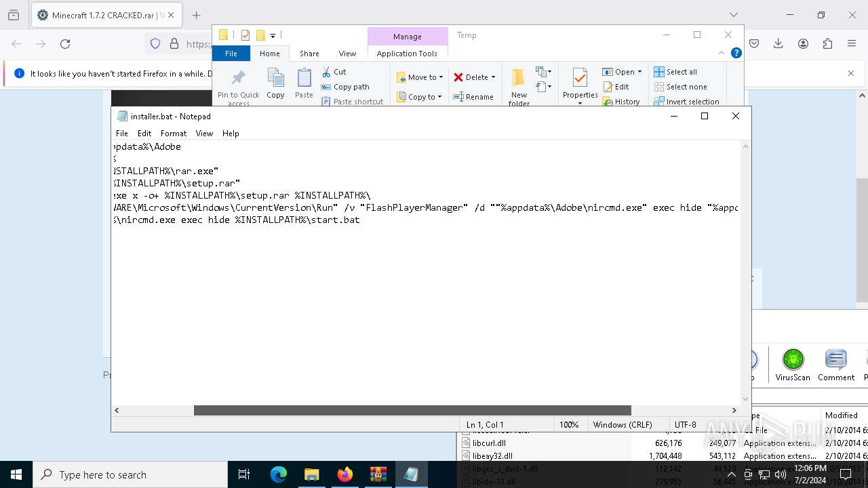Open Notepad's Edit menu
This screenshot has width=868, height=488.
pyautogui.click(x=144, y=134)
